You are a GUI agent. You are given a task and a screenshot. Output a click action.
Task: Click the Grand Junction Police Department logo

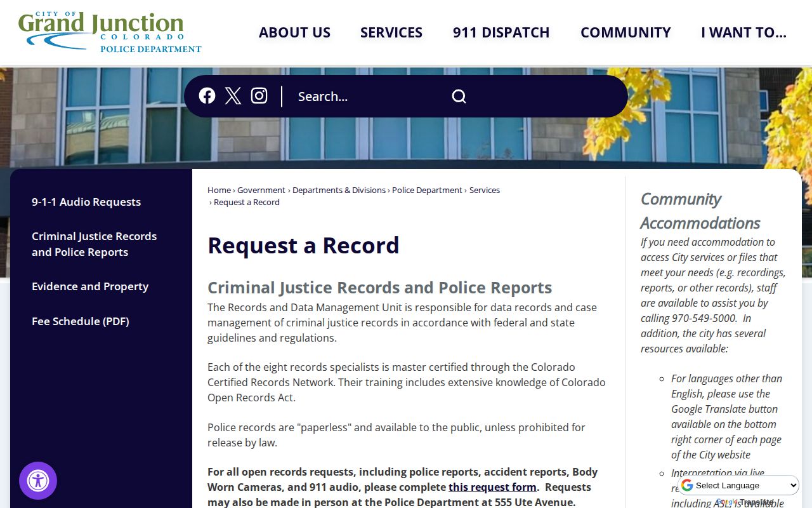[110, 32]
